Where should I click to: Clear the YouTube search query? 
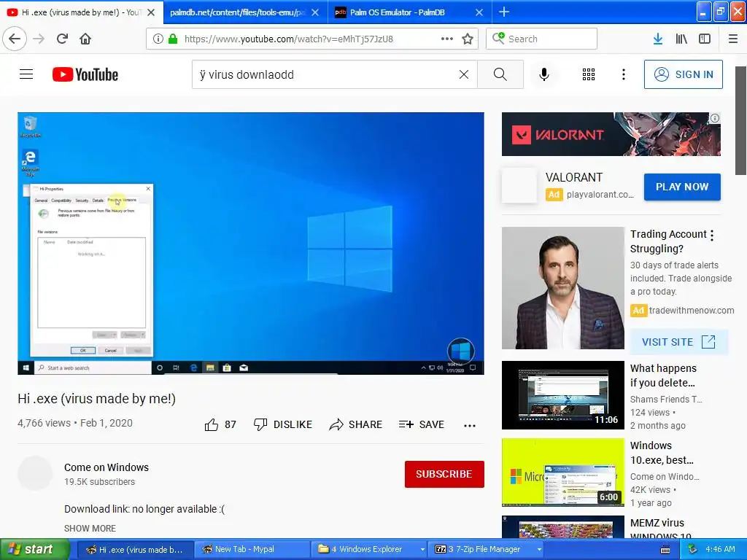click(463, 74)
